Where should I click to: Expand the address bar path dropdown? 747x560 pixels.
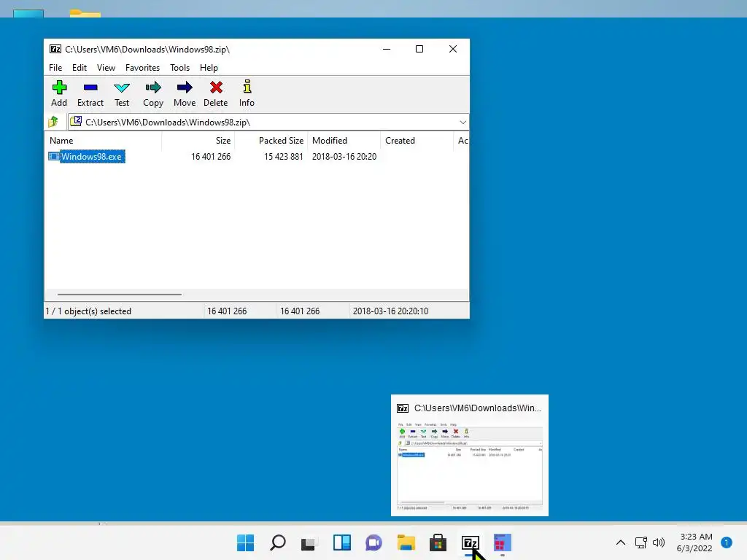pyautogui.click(x=462, y=122)
